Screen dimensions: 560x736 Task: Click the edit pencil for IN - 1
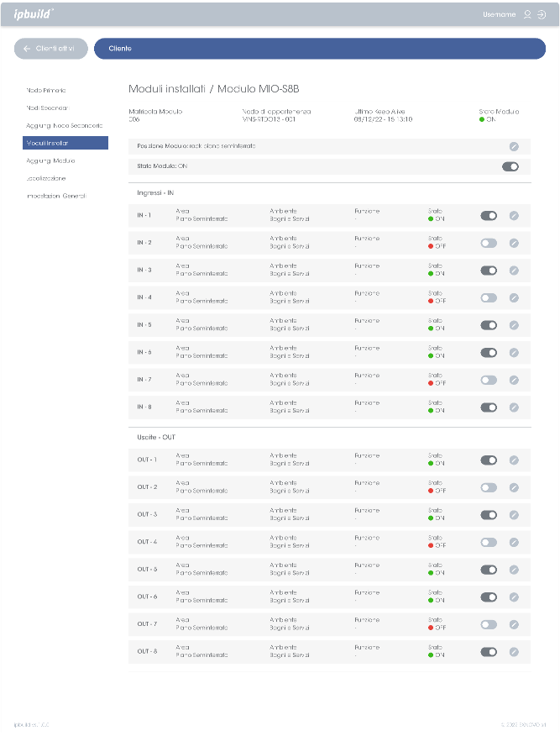[514, 216]
